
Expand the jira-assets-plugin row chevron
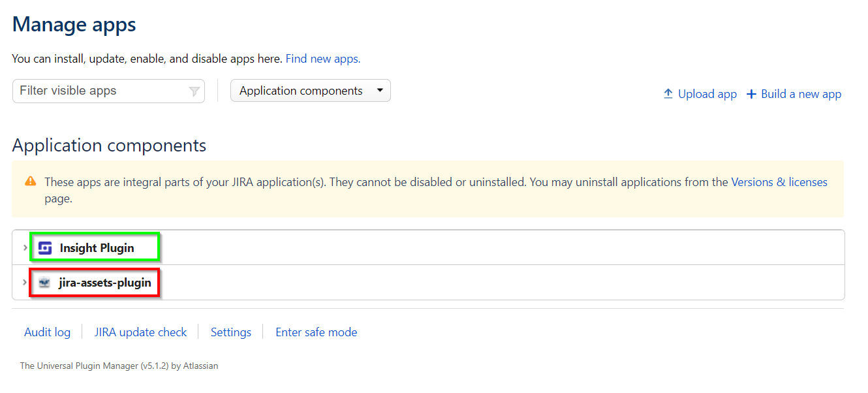[25, 283]
